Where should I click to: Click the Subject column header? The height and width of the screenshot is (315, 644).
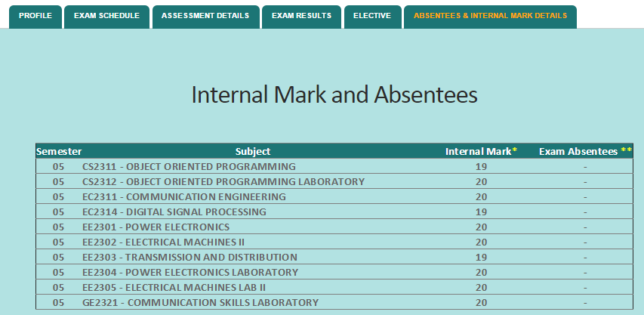(253, 152)
